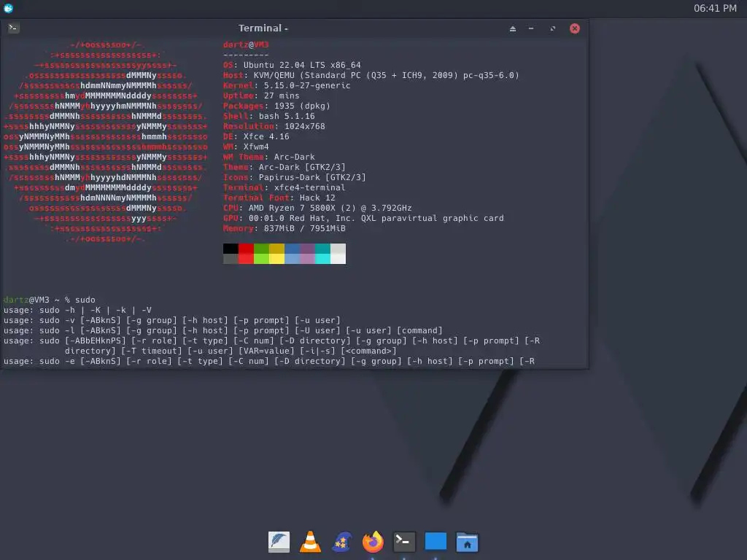The height and width of the screenshot is (560, 747).
Task: Click the 'CPU: AMD Ryzen 7 5800X' line
Action: pos(317,208)
